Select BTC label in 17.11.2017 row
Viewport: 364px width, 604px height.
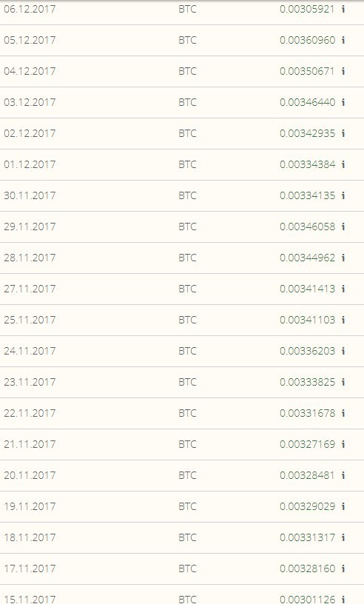click(x=188, y=568)
